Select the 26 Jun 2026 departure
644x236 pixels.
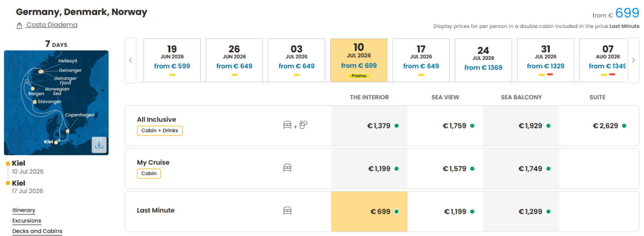234,60
